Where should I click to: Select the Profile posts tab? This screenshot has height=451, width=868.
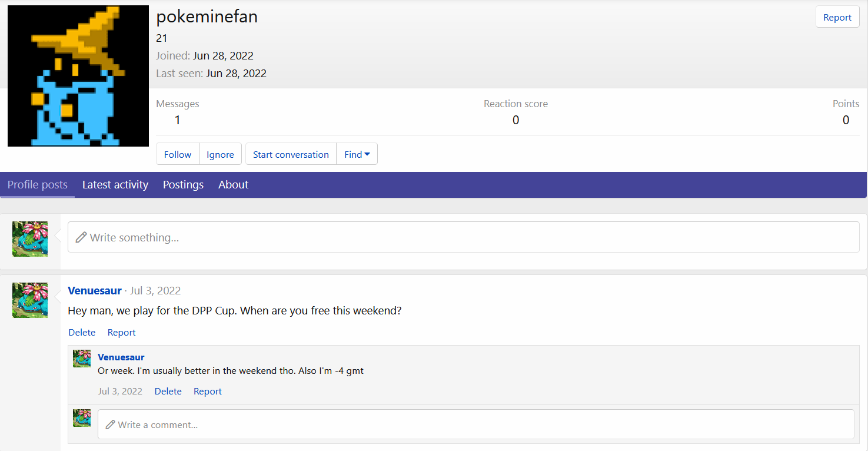pos(38,185)
